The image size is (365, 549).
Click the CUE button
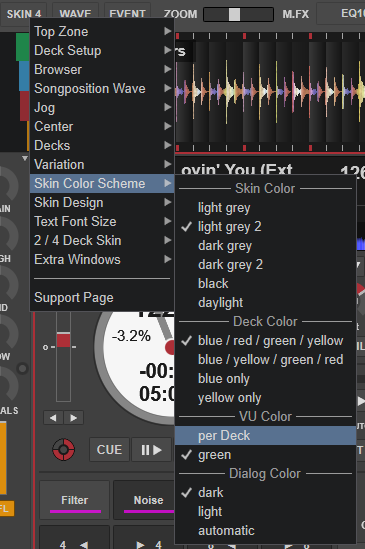point(109,450)
